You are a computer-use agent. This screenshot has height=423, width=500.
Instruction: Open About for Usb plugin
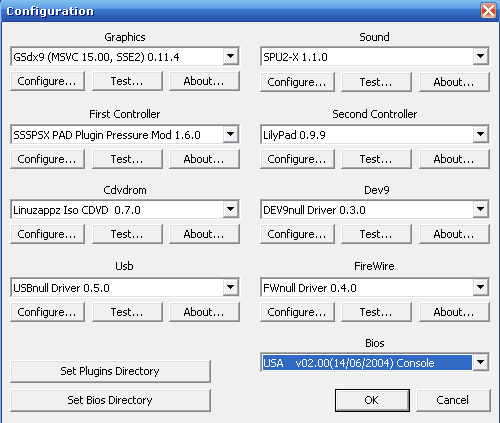204,312
